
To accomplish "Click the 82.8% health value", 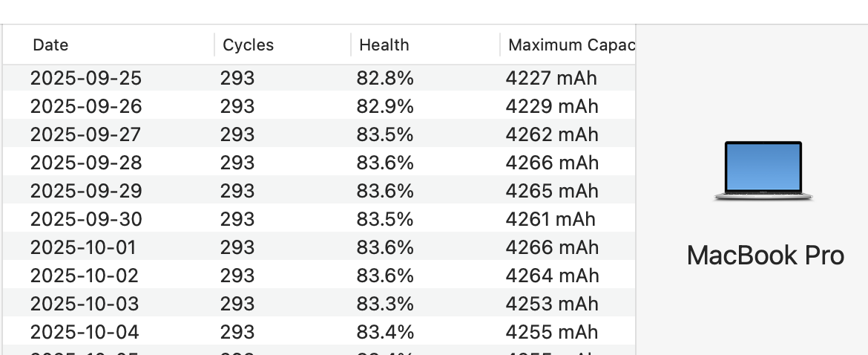I will [384, 78].
